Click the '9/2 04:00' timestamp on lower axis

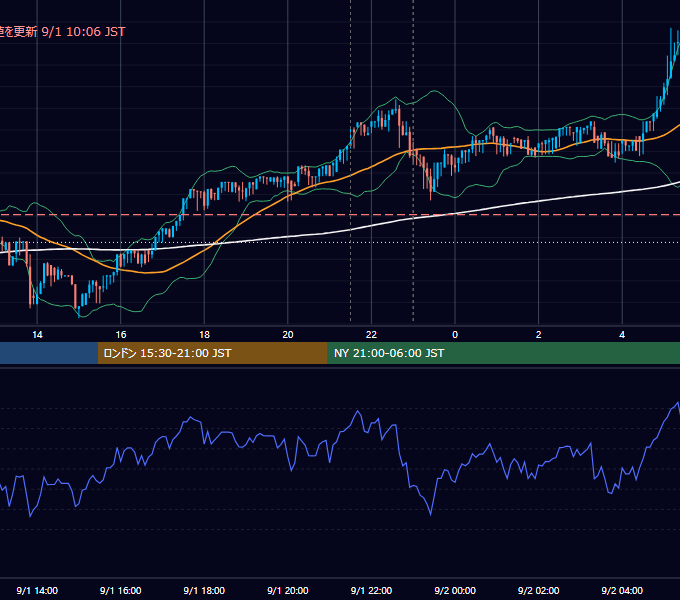(x=622, y=590)
